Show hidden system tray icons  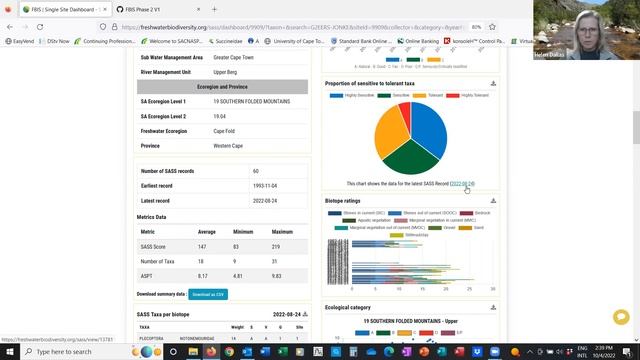529,351
